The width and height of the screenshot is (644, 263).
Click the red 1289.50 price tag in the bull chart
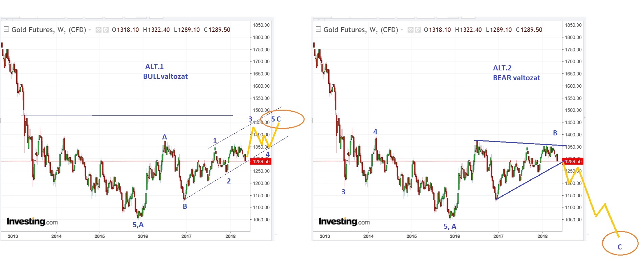coord(261,161)
